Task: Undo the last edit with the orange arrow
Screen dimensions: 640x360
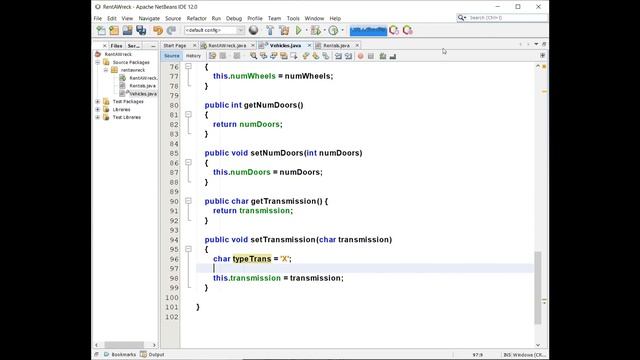Action: pos(158,31)
